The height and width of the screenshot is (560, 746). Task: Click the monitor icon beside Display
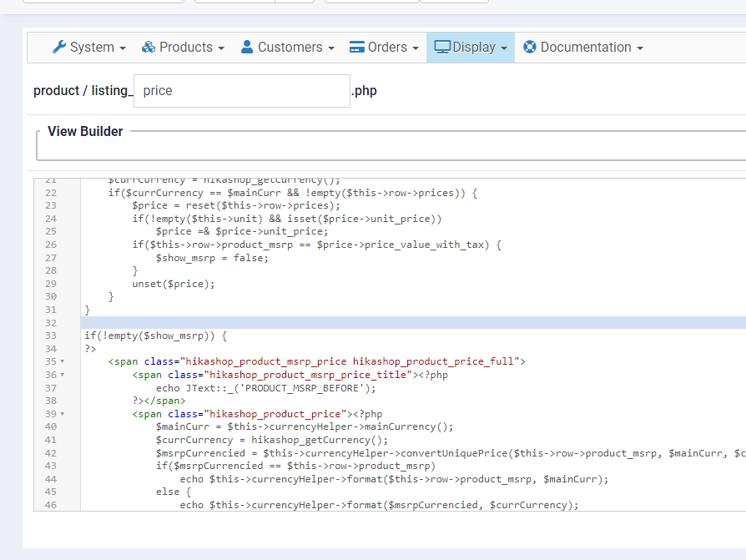point(442,48)
